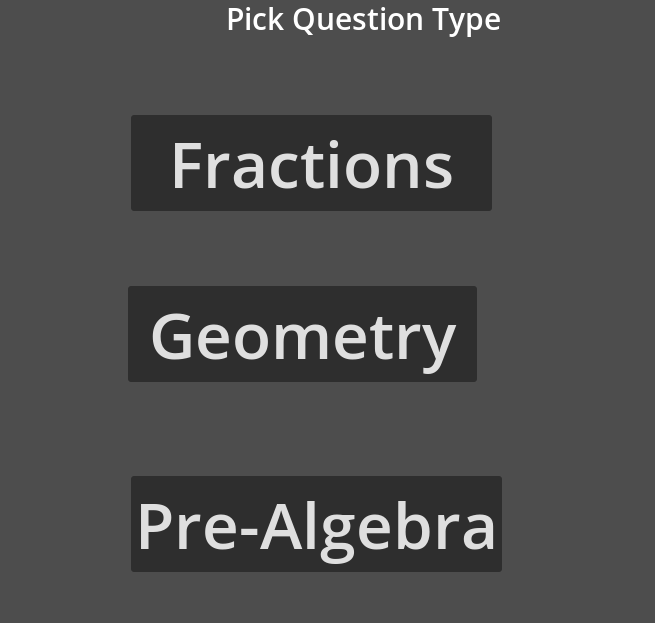
Task: Start a Fractions quiz
Action: coord(311,163)
